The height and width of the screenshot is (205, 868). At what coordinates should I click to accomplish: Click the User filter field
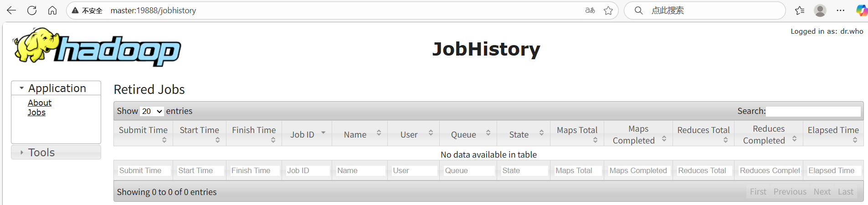(414, 170)
